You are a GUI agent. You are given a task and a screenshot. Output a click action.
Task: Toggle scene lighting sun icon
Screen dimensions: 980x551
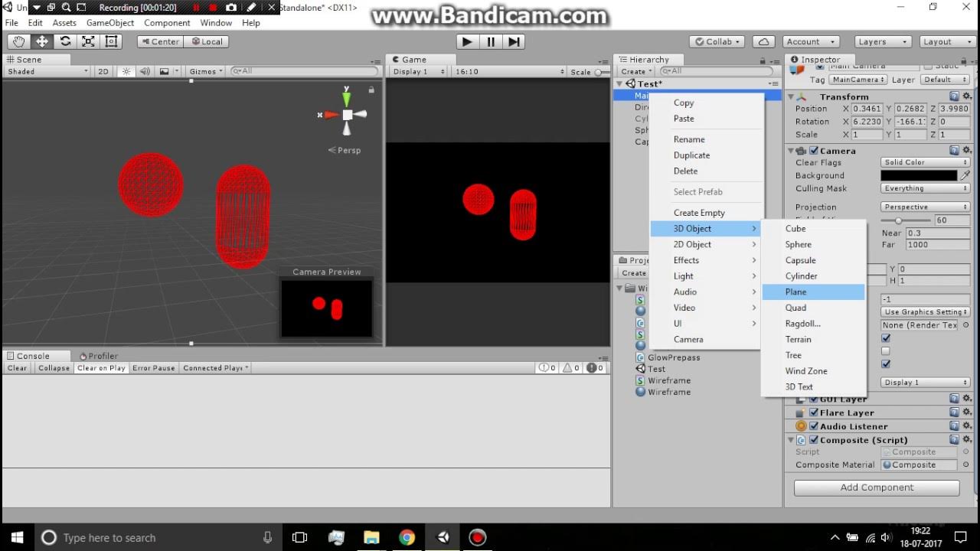click(x=126, y=71)
